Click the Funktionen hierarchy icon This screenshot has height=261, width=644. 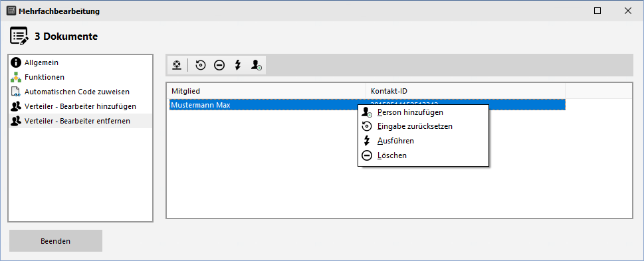click(x=16, y=77)
